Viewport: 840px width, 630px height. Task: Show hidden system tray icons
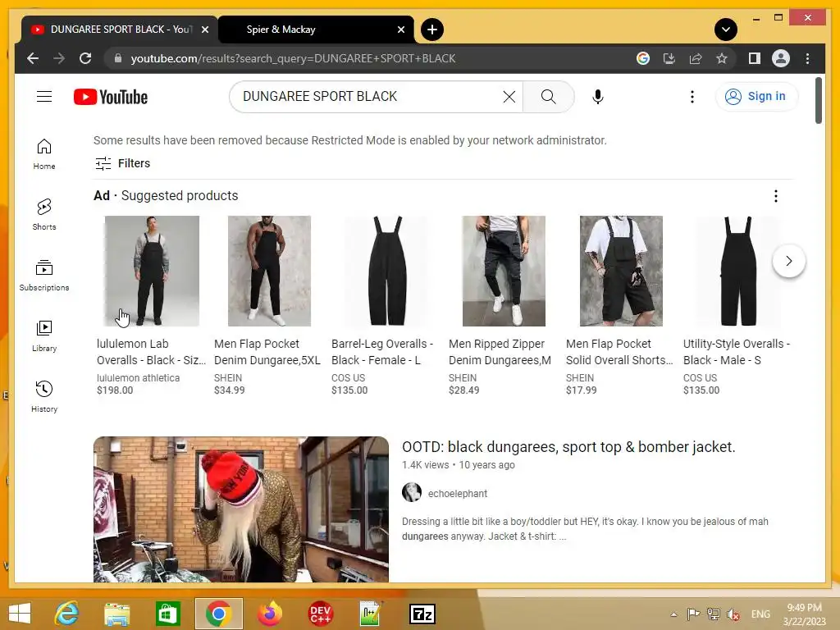tap(673, 614)
